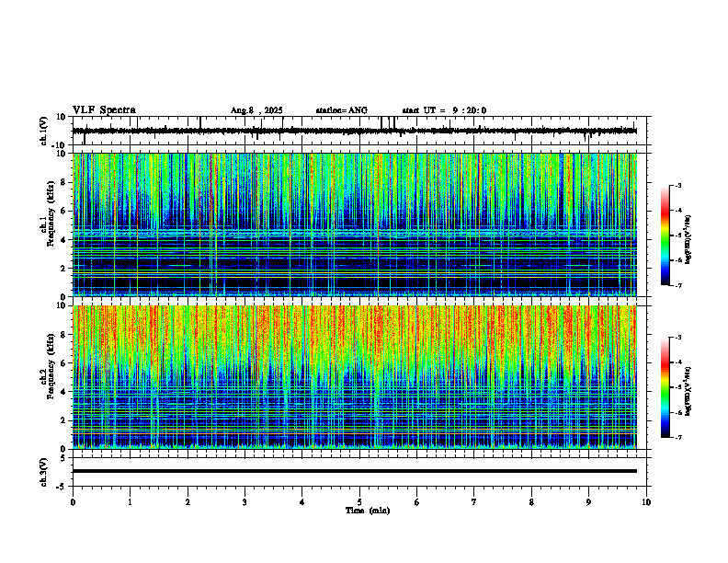Click the ch.2 "Frequency (kHz)" axis label
Viewport: 728px width, 563px height.
click(x=51, y=366)
